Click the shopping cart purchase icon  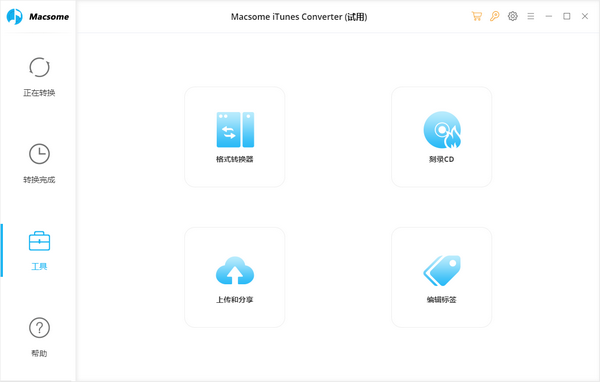coord(476,16)
